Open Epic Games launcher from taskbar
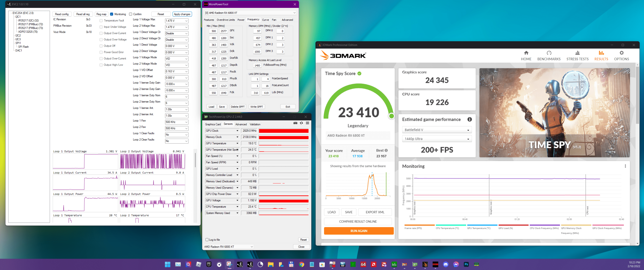The width and height of the screenshot is (644, 270). coord(209,264)
